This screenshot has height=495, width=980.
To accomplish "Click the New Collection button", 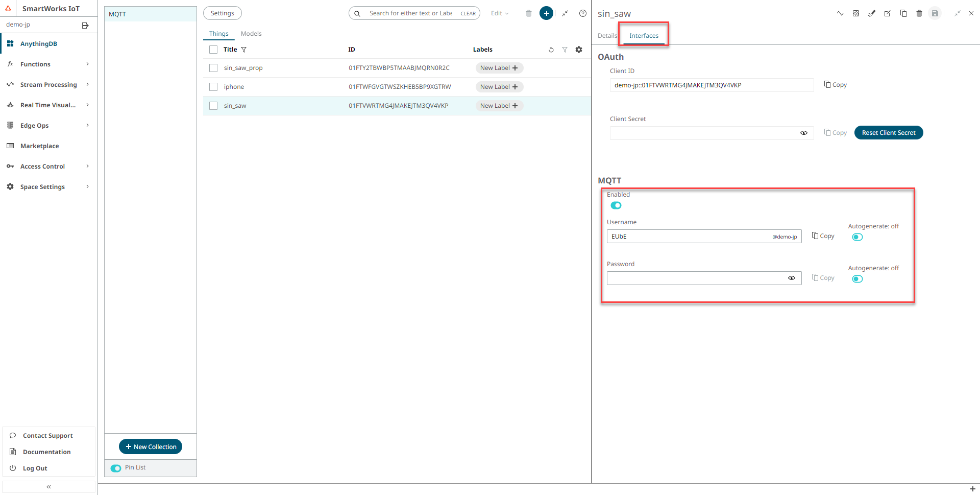I will (x=150, y=446).
